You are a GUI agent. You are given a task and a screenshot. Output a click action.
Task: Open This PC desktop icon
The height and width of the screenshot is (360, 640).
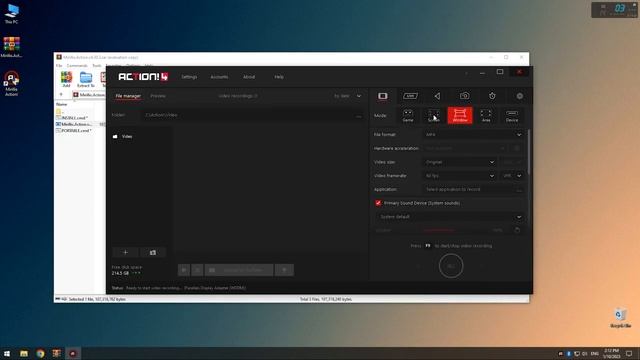[x=11, y=13]
